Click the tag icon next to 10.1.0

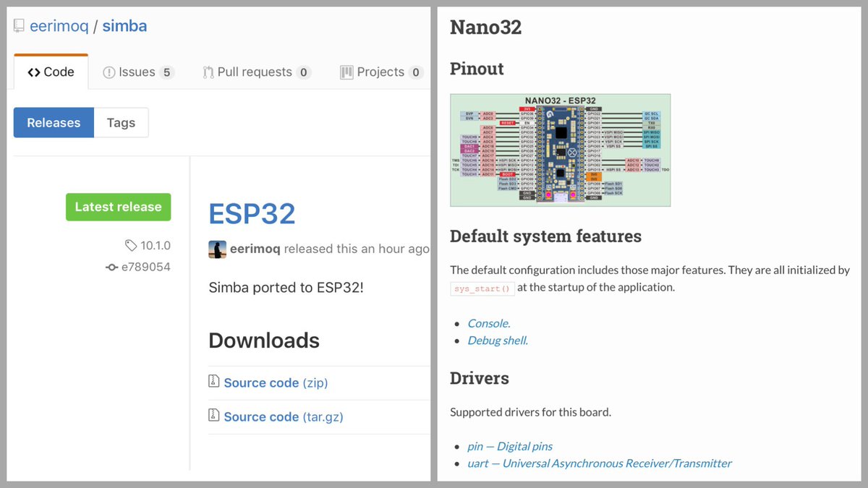[130, 245]
